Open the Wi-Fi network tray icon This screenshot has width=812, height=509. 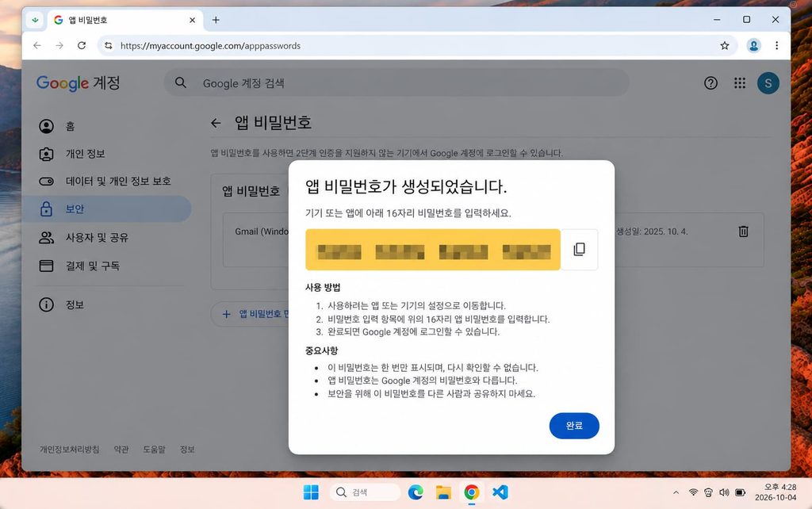(693, 492)
